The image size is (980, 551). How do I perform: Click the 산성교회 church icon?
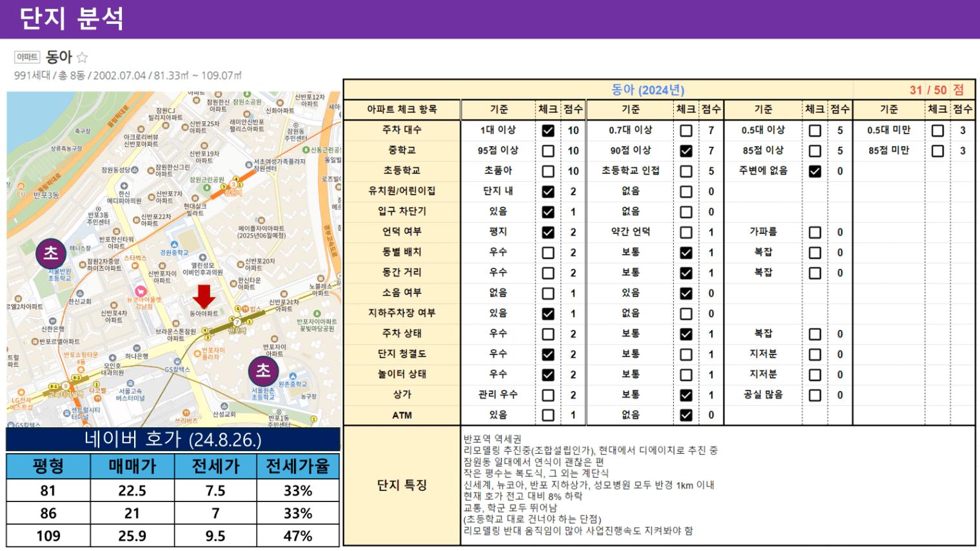224,406
